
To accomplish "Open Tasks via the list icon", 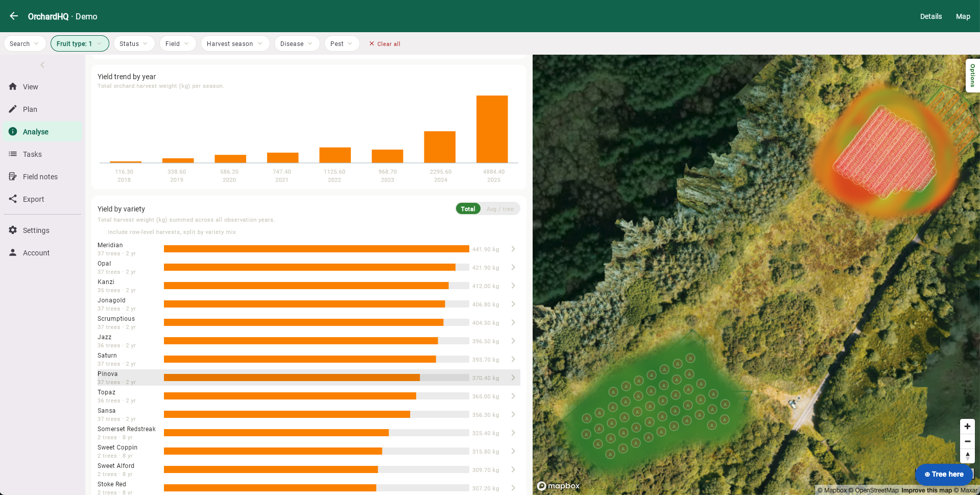I will (13, 154).
